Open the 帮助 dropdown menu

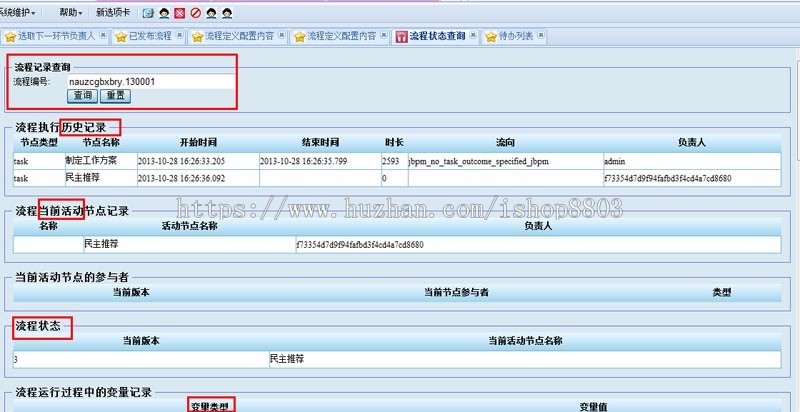point(70,13)
